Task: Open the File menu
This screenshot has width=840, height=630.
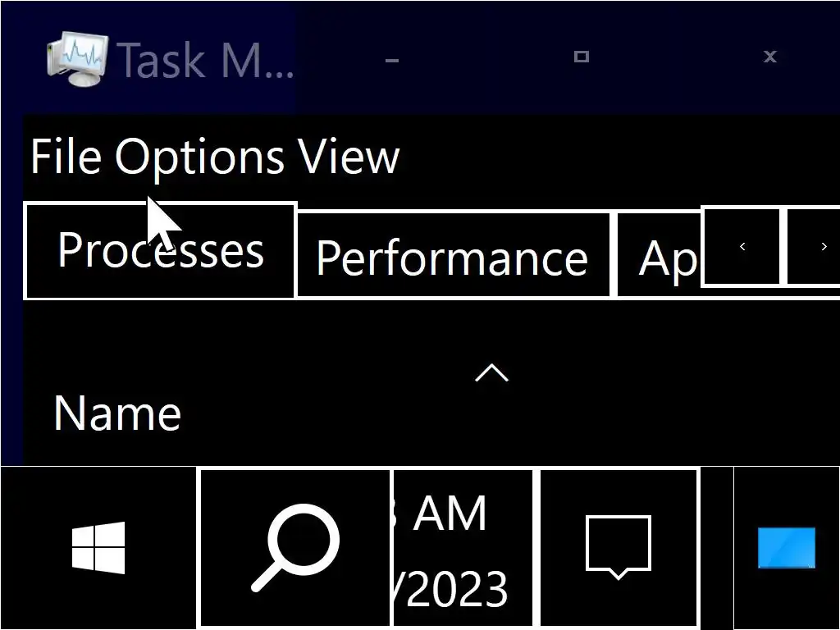Action: 67,156
